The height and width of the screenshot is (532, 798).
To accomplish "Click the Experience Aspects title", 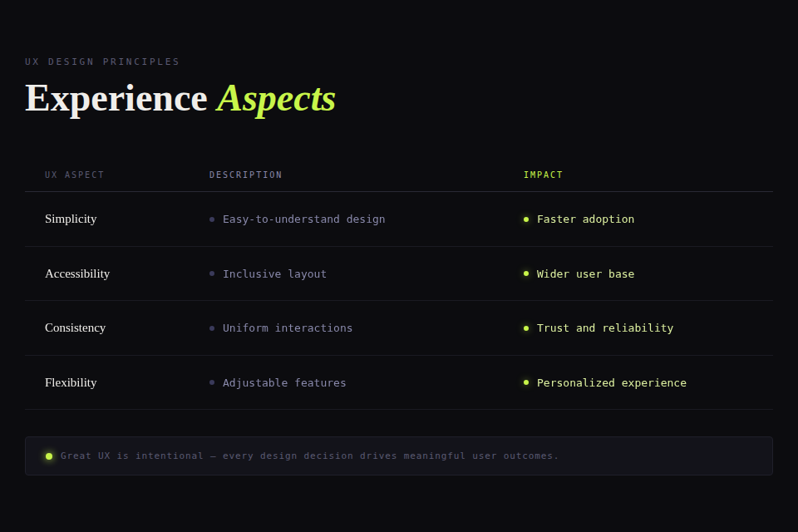I will (180, 98).
